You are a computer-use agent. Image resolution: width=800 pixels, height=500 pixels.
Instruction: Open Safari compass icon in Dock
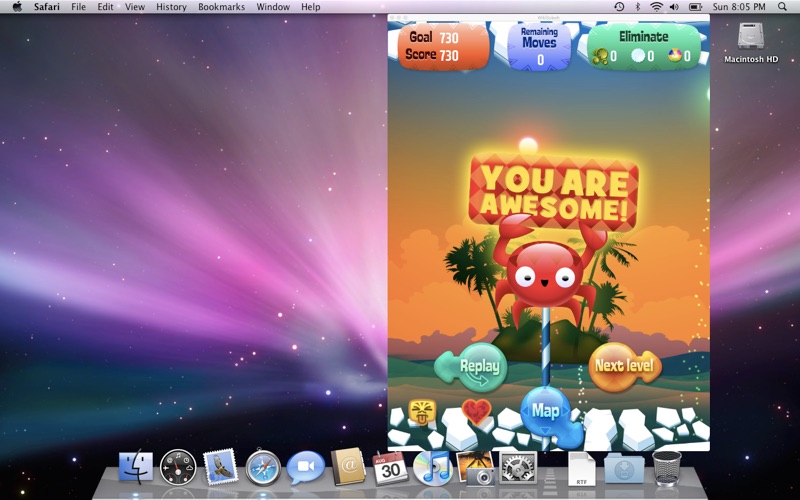pos(263,467)
